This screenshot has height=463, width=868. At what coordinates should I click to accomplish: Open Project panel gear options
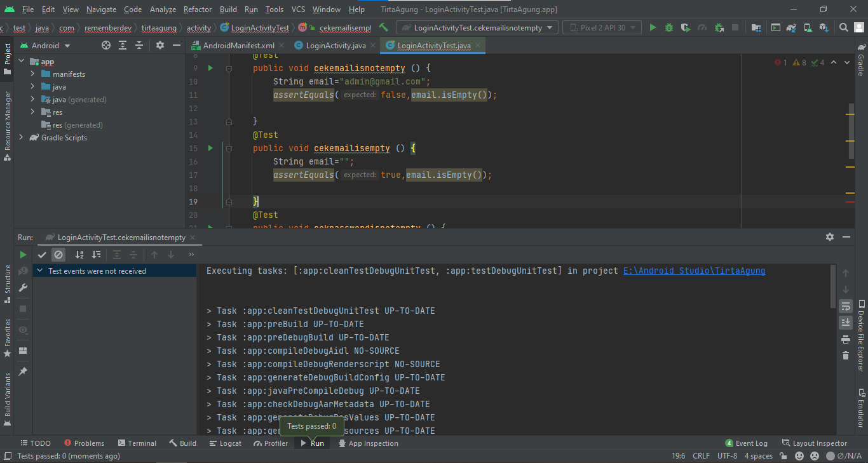tap(160, 46)
